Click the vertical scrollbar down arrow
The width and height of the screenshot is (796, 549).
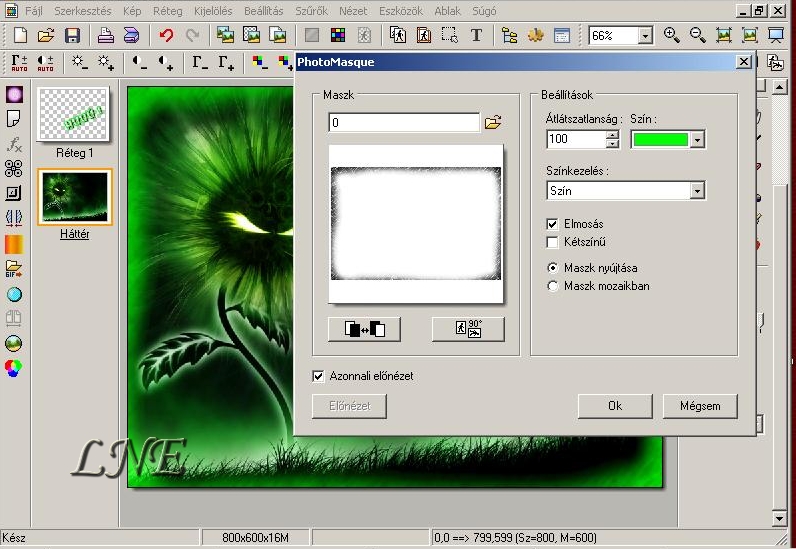[x=780, y=519]
